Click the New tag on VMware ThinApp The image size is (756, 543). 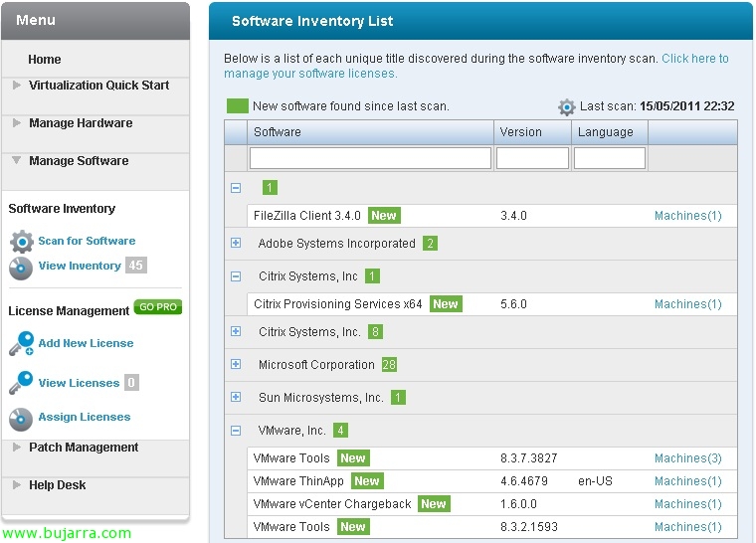367,480
